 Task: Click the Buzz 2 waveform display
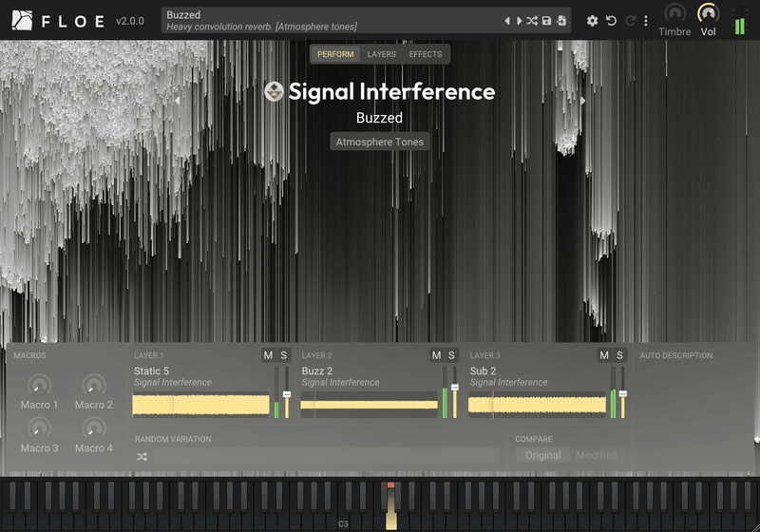(369, 405)
